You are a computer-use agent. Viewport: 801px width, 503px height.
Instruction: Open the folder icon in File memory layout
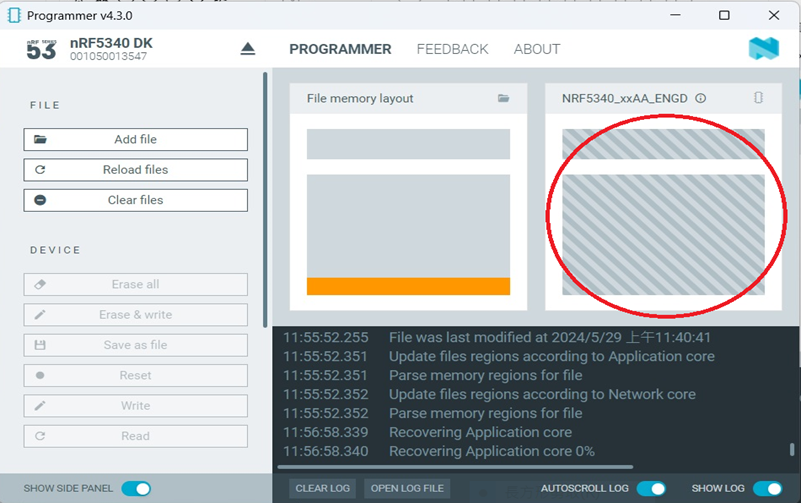pos(504,98)
